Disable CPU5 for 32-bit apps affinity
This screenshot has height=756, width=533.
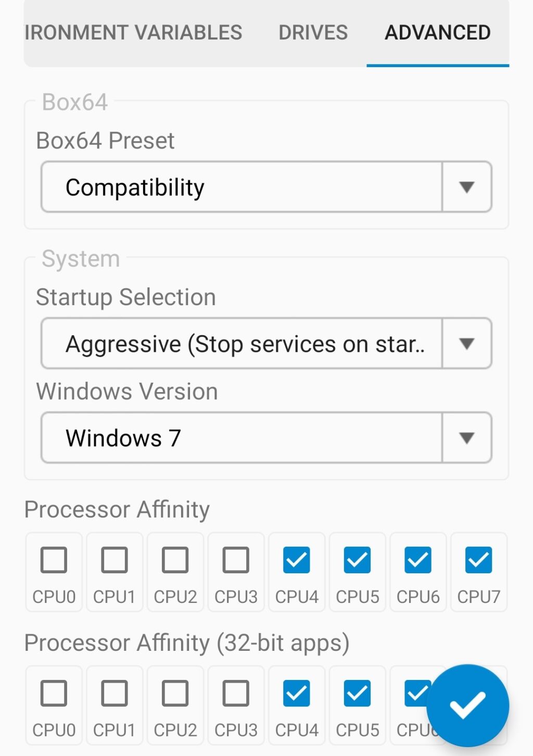point(357,693)
